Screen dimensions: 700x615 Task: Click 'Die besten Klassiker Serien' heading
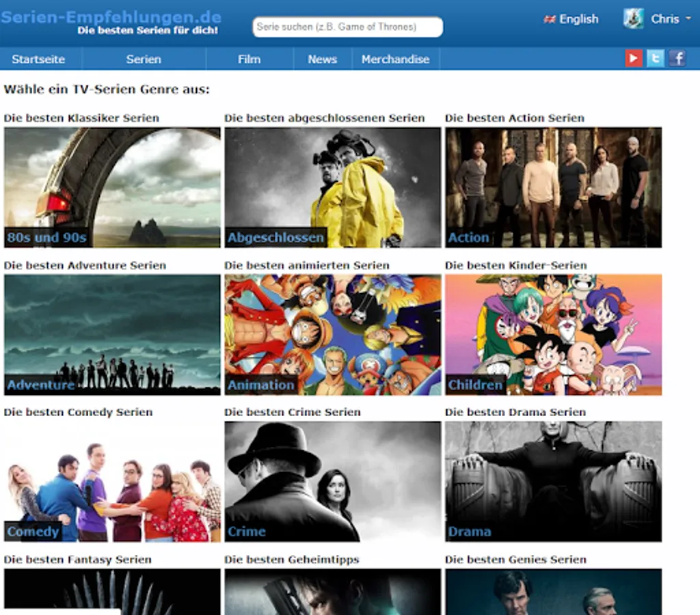coord(81,118)
